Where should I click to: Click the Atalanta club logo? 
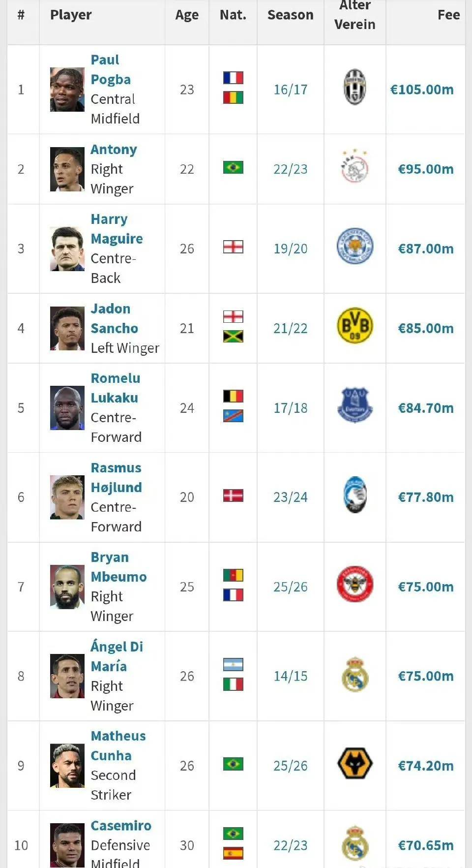354,495
